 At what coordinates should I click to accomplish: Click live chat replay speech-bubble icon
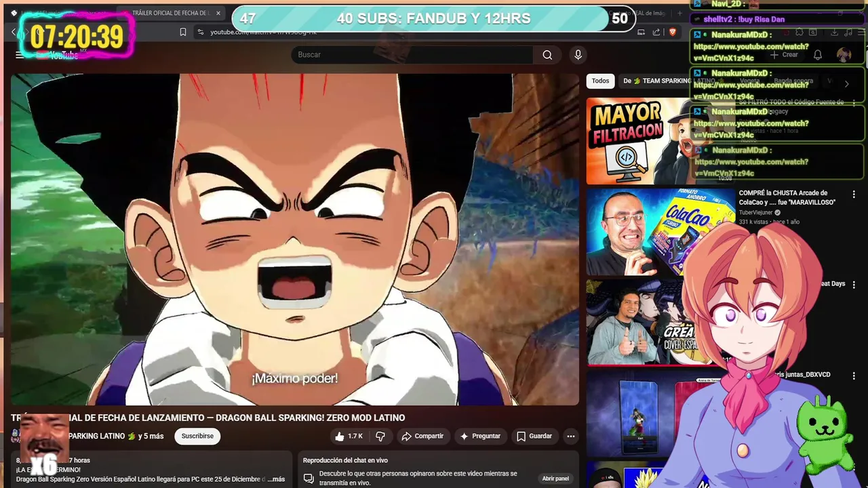point(309,479)
